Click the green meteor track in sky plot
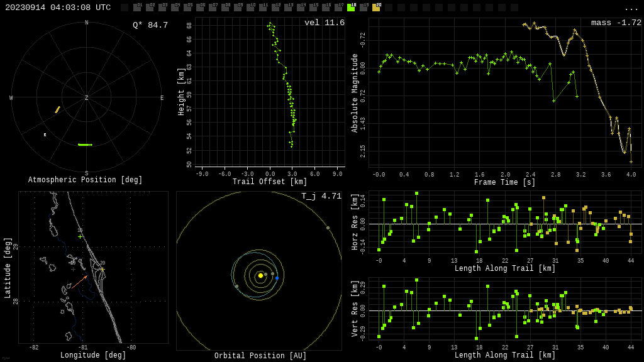Screen dimensions: 644x362 pos(85,145)
